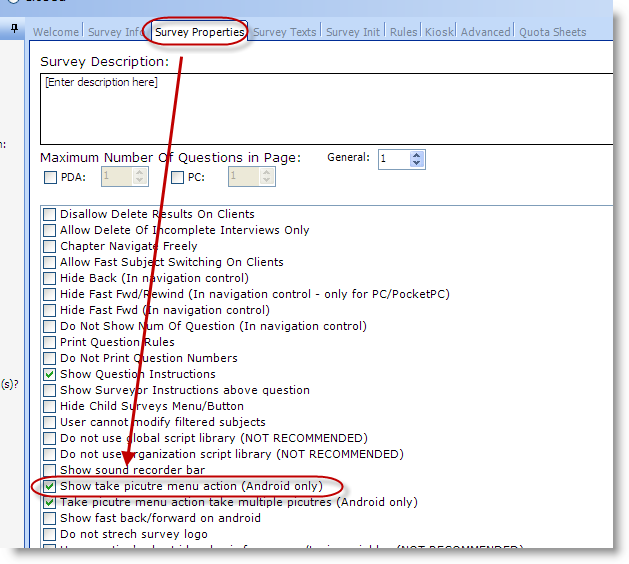Open the Survey Properties tab

click(199, 32)
